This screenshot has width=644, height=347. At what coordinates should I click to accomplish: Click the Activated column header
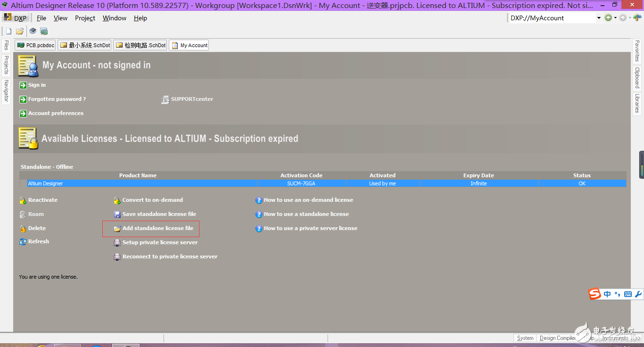(382, 175)
